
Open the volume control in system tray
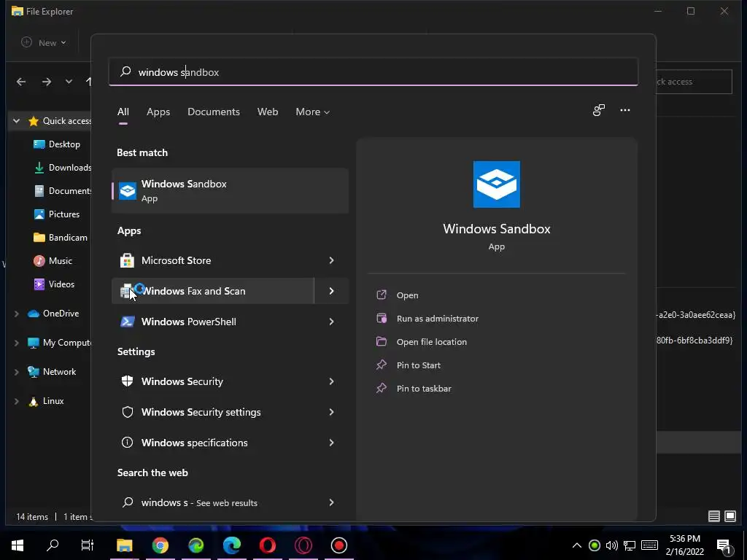point(612,545)
